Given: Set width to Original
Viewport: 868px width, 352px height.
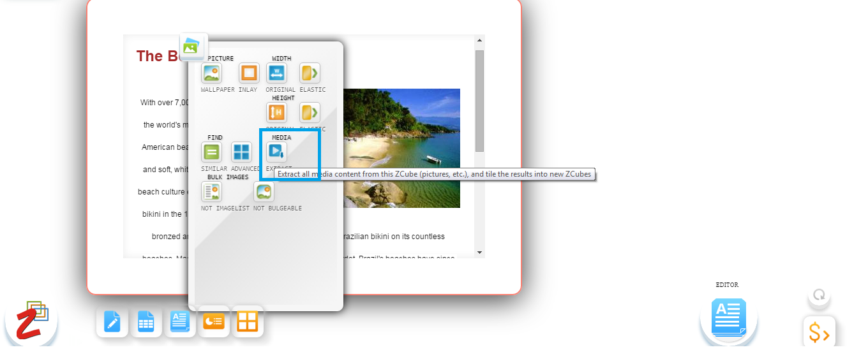Looking at the screenshot, I should point(276,73).
